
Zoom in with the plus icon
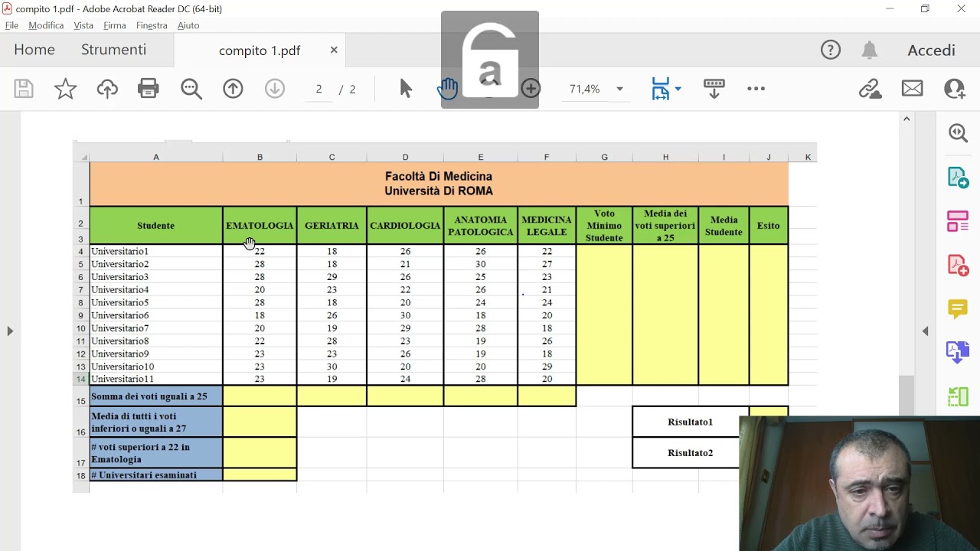[x=531, y=89]
